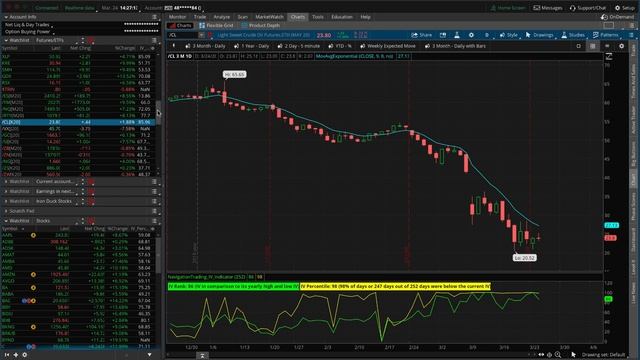Viewport: 640px width, 360px height.
Task: Open Messages center
Action: [548, 8]
